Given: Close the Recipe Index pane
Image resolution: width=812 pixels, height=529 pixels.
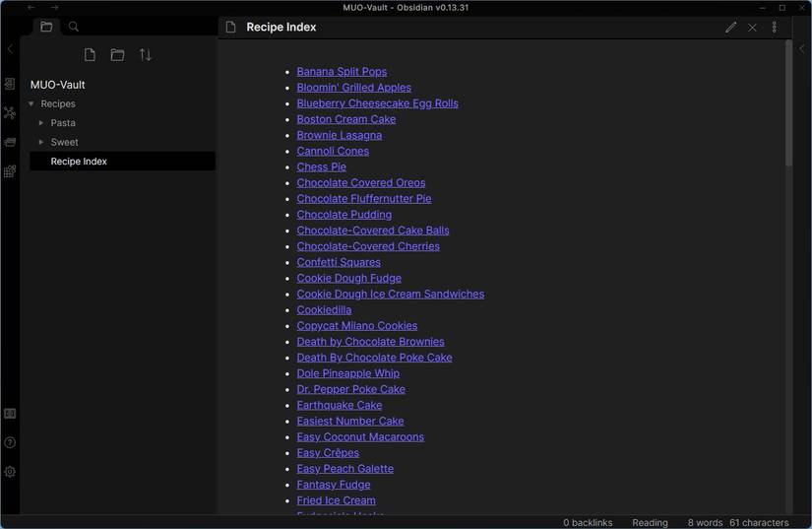Looking at the screenshot, I should (x=752, y=28).
